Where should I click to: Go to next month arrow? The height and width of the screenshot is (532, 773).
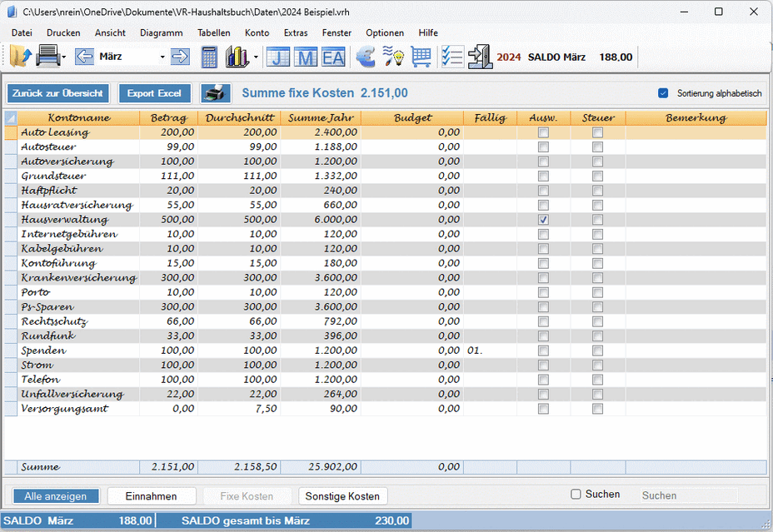pyautogui.click(x=180, y=57)
